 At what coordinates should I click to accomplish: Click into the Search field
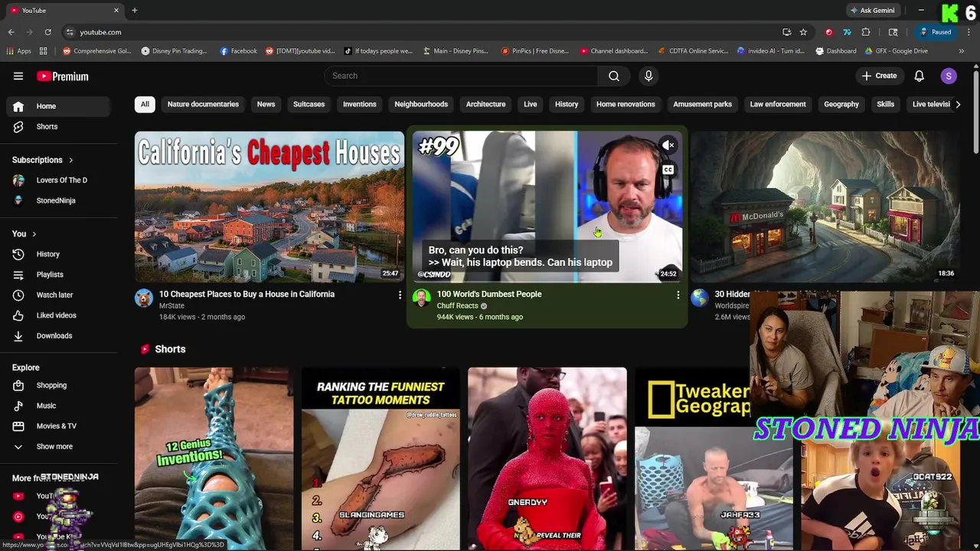click(462, 76)
